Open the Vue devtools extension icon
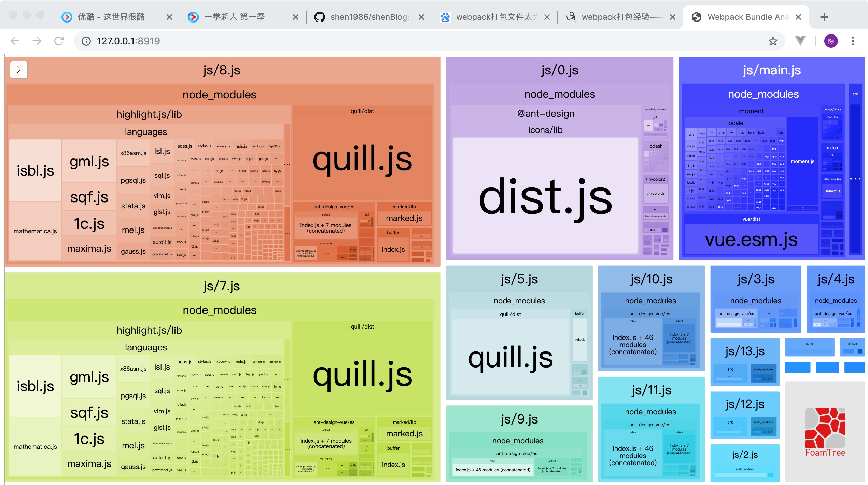Screen dimensions: 868x485 (x=800, y=41)
